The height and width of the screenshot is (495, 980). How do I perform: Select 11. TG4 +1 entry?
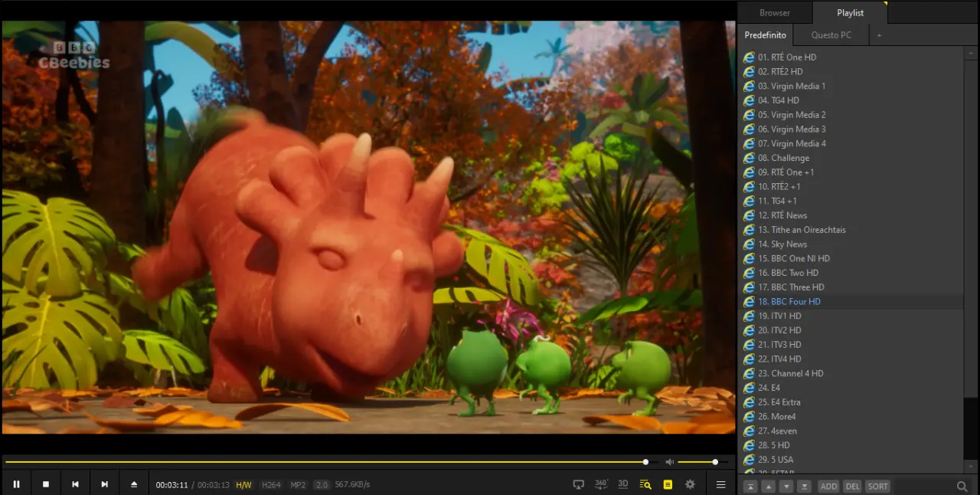point(851,201)
